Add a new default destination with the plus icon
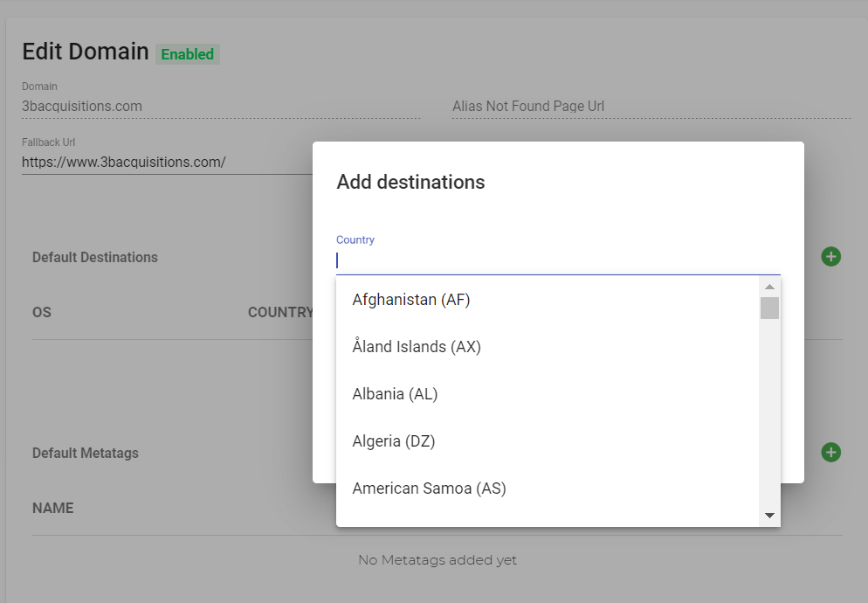Image resolution: width=868 pixels, height=603 pixels. 830,257
